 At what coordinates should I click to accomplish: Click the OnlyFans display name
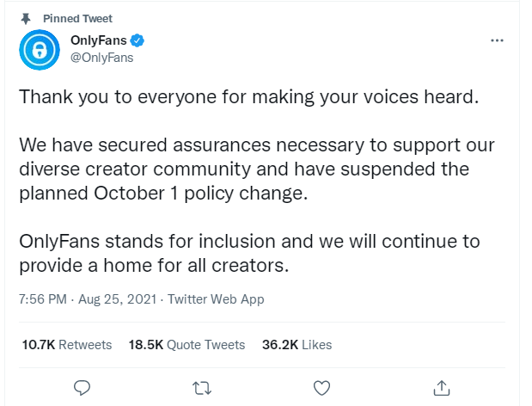tap(98, 40)
